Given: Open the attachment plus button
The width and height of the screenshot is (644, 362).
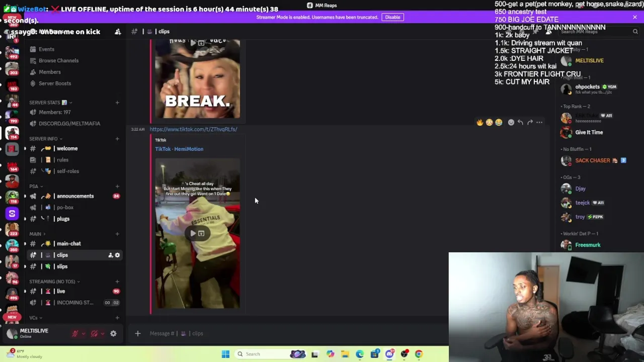Looking at the screenshot, I should coord(137,333).
